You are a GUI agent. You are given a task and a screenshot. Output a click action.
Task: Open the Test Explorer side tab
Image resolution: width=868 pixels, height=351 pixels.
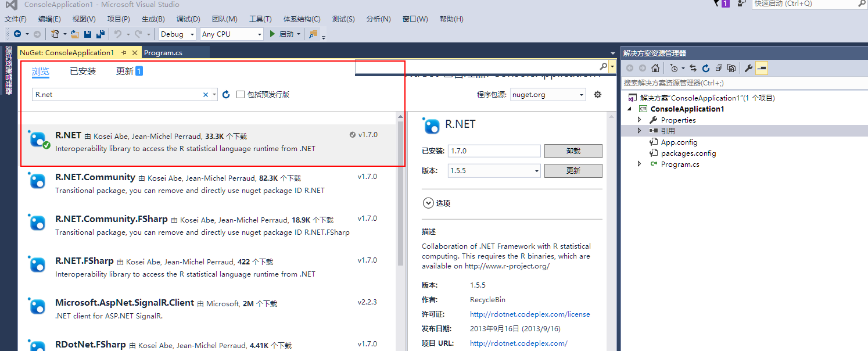pos(8,70)
